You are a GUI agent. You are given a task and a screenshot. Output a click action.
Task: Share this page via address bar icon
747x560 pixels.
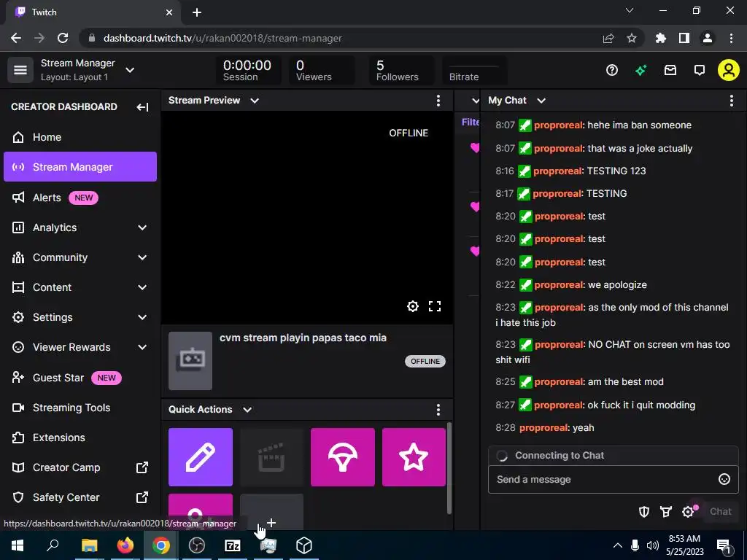coord(608,38)
